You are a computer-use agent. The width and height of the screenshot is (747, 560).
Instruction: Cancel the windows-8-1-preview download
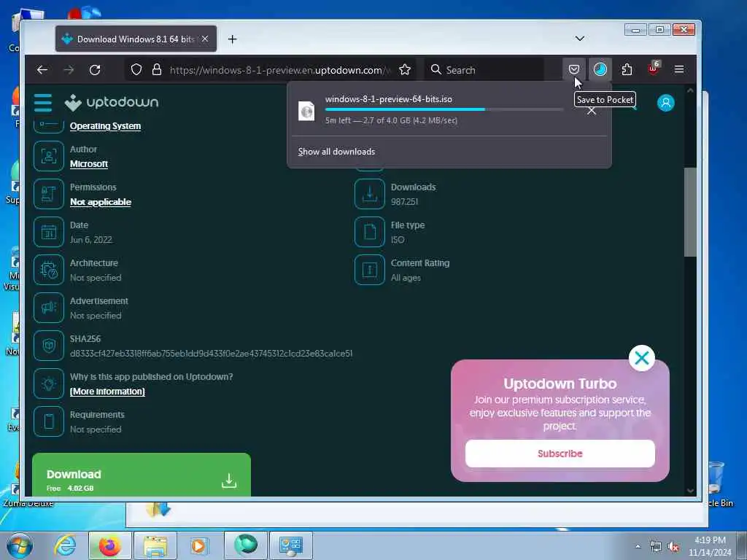tap(592, 111)
